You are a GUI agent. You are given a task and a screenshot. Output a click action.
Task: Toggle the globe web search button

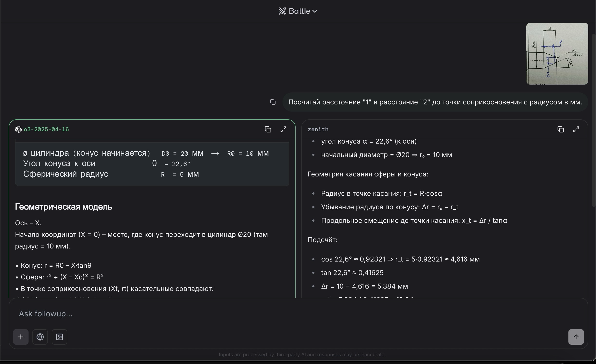[40, 337]
